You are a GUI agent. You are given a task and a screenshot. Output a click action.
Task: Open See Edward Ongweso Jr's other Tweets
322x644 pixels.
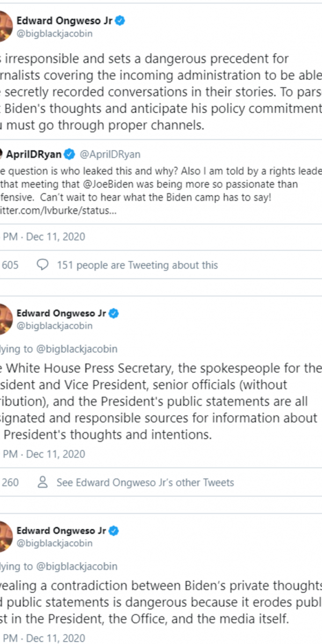click(x=145, y=482)
